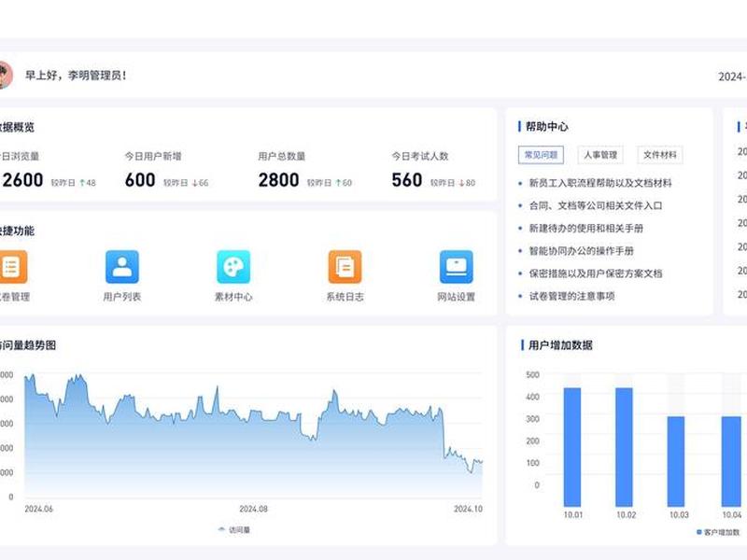Image resolution: width=747 pixels, height=560 pixels.
Task: Click the 较昨日 ↑60 change indicator
Action: pos(330,183)
